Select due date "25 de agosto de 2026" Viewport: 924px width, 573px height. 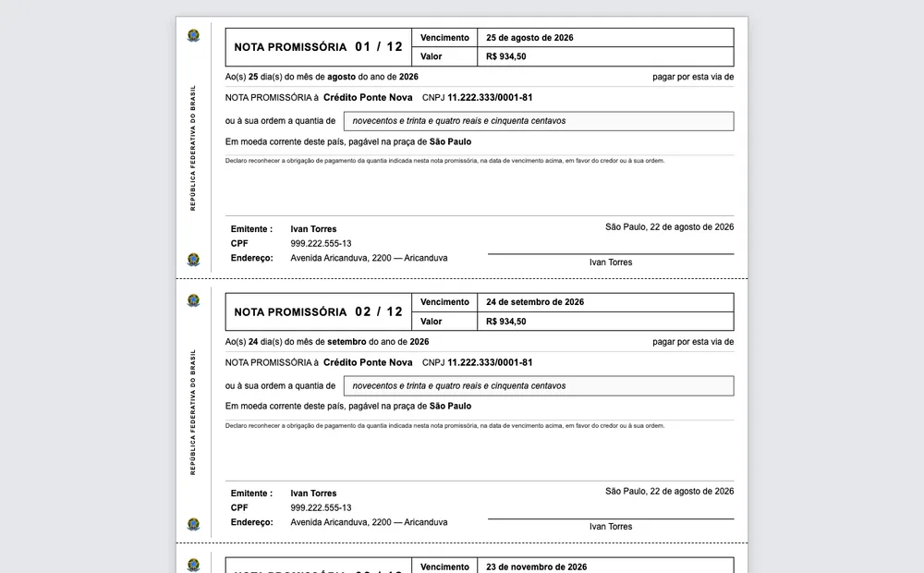point(529,38)
